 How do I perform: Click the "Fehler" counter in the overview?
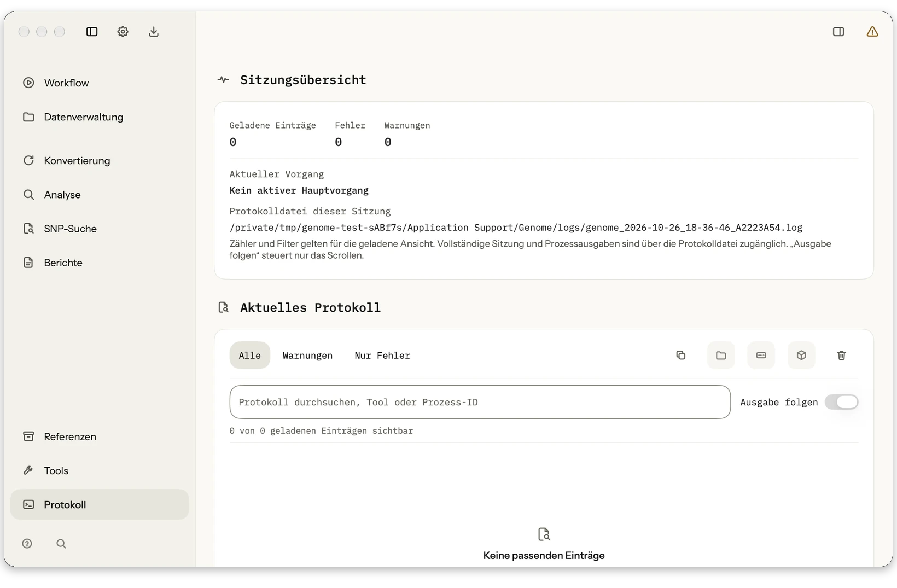(350, 134)
